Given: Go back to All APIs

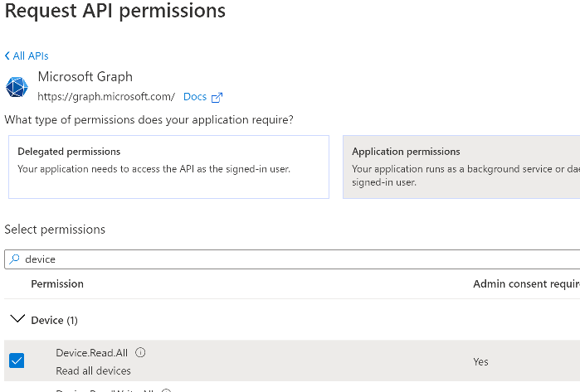Looking at the screenshot, I should (27, 56).
